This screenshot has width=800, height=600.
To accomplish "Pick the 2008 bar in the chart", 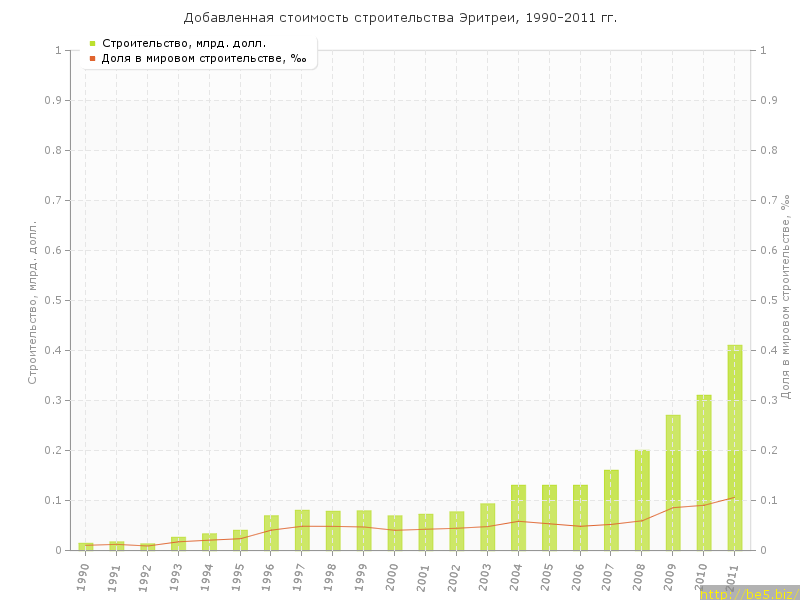I will 642,500.
